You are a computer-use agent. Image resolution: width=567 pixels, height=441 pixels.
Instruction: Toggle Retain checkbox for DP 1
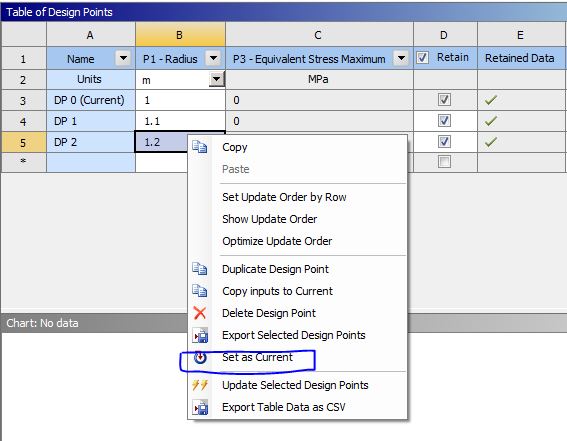click(444, 120)
